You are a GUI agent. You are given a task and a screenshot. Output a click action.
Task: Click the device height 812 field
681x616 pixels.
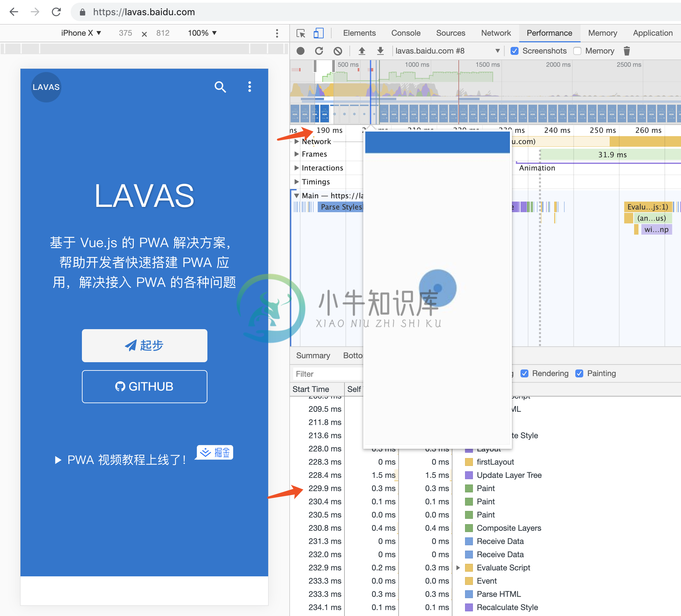click(163, 33)
